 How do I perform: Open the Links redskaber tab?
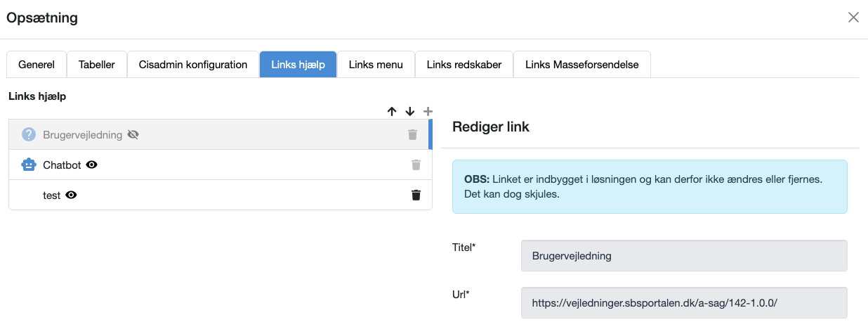click(464, 65)
